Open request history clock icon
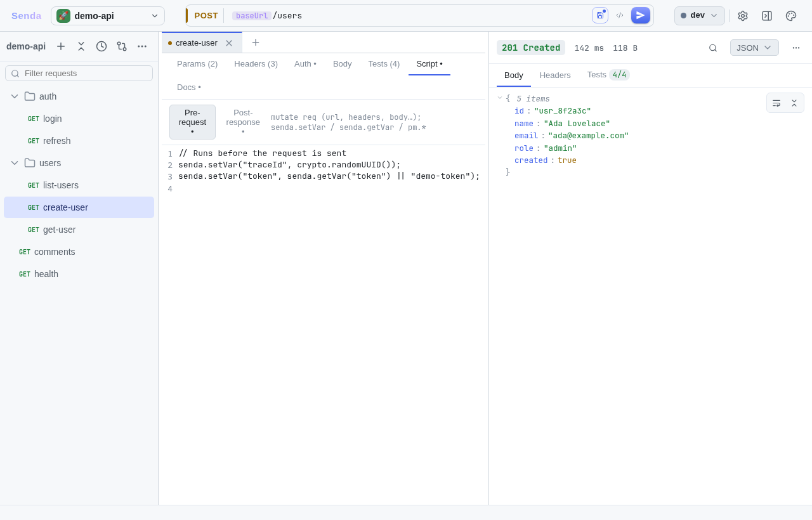812x520 pixels. (101, 46)
